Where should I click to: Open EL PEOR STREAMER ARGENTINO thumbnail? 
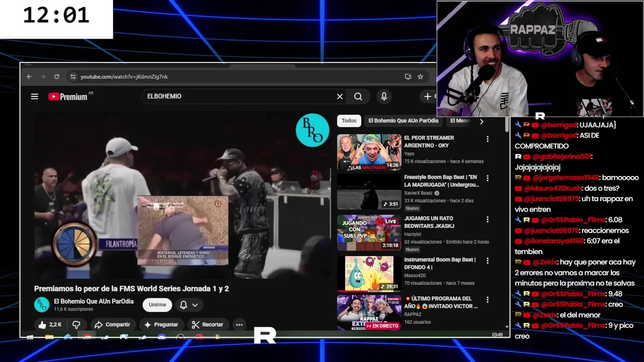click(369, 152)
